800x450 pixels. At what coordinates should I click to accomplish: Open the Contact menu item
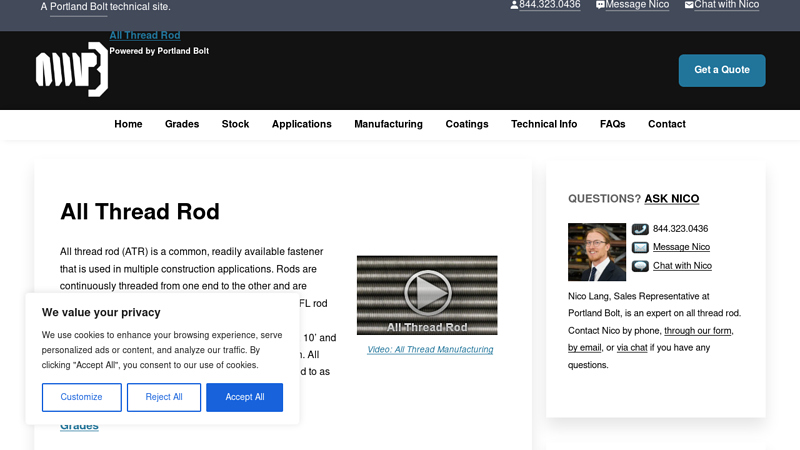pos(667,124)
